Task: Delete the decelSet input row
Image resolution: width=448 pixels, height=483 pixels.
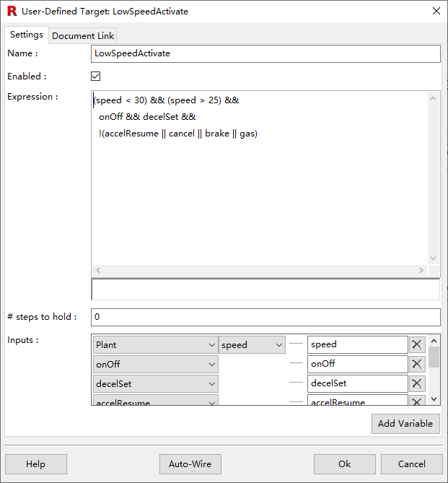Action: click(x=416, y=384)
